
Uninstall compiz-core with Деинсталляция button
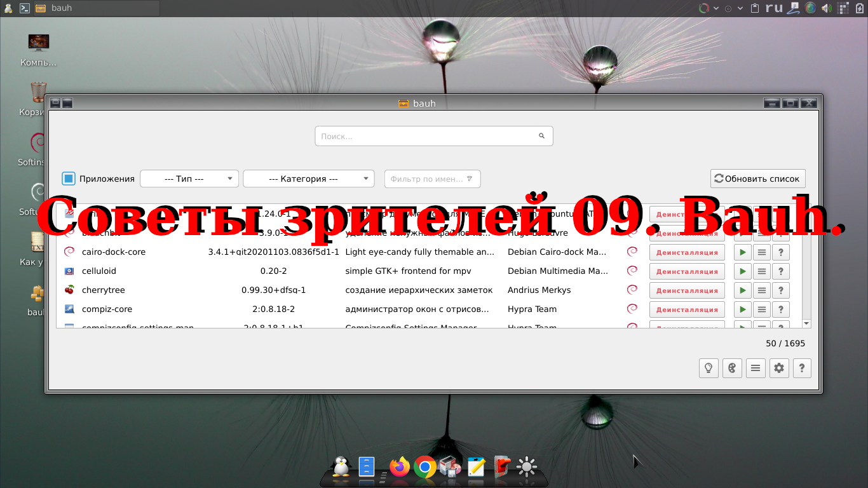point(687,309)
